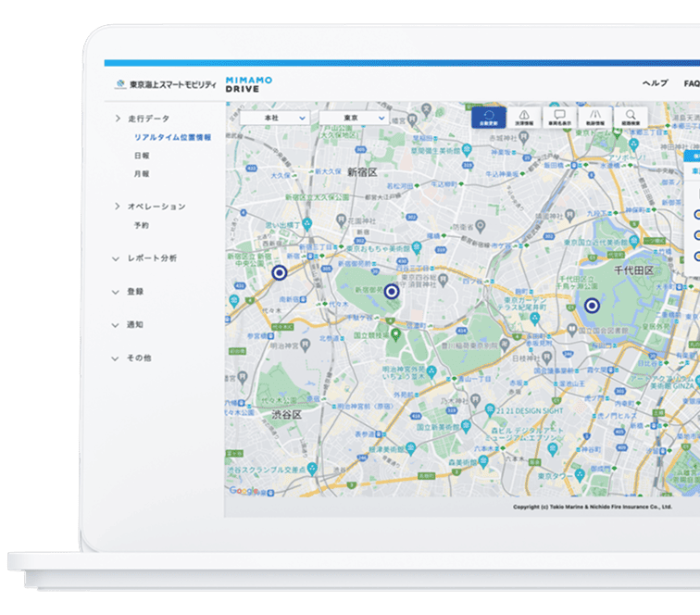Open the 予約 reservation page

[x=142, y=225]
